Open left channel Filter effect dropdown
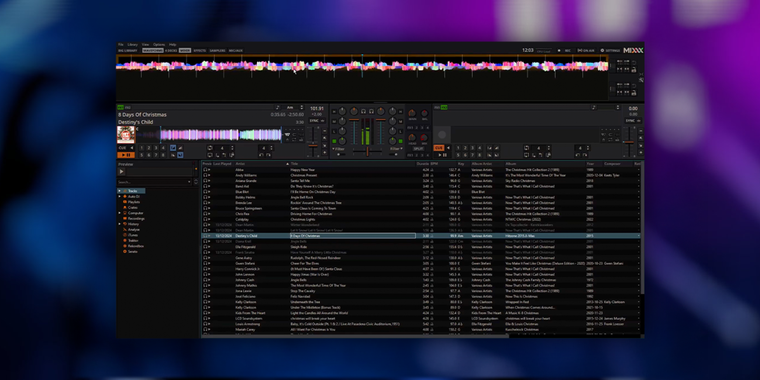The image size is (760, 380). click(338, 149)
